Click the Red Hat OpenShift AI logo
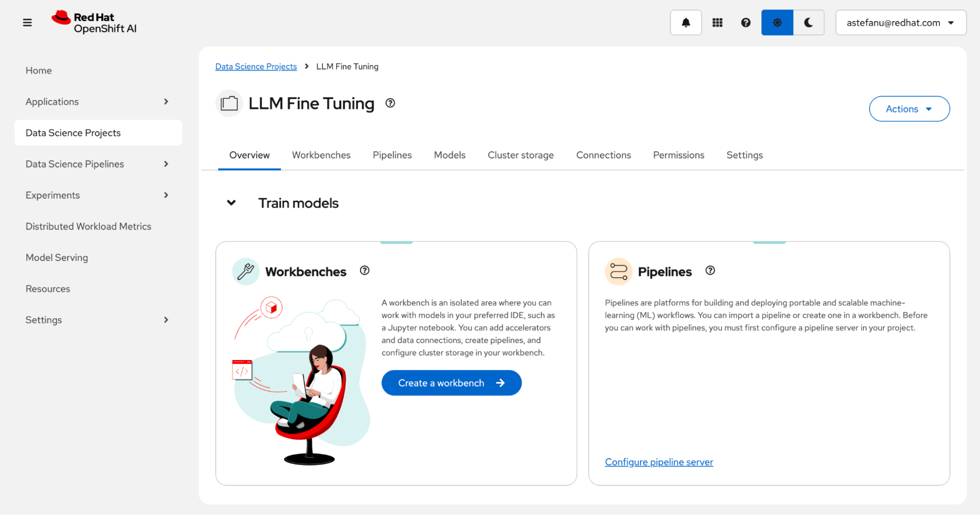This screenshot has width=980, height=515. pyautogui.click(x=94, y=23)
